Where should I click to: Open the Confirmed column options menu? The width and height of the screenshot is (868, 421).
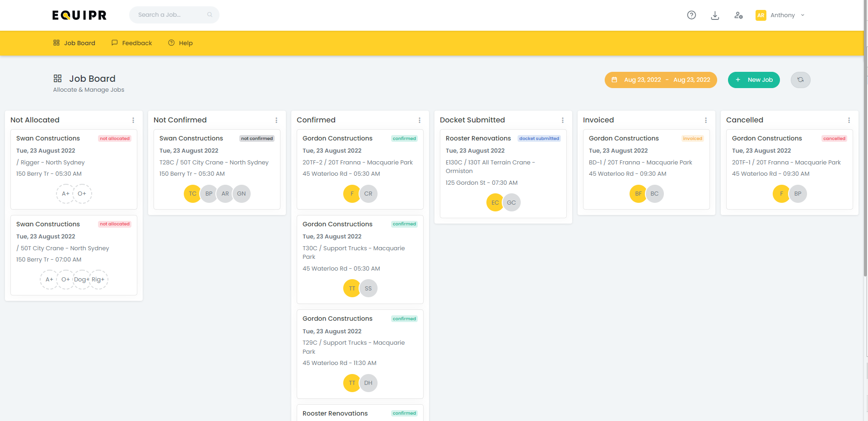point(420,120)
